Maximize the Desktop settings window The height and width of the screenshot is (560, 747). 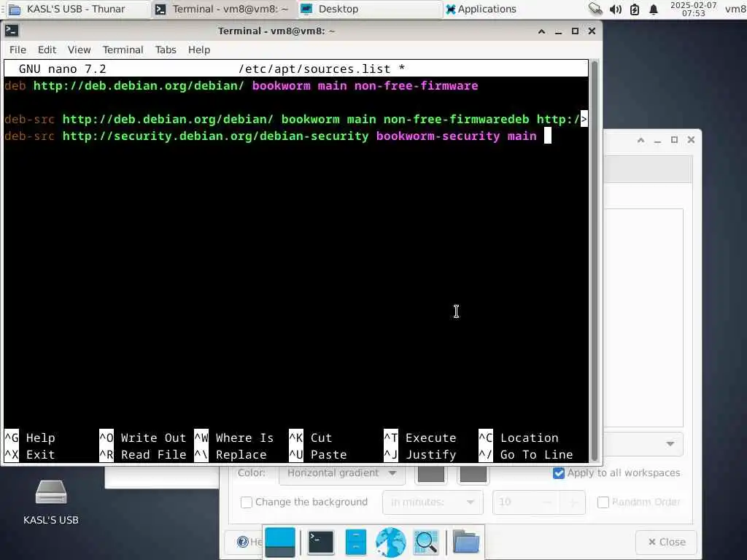674,140
